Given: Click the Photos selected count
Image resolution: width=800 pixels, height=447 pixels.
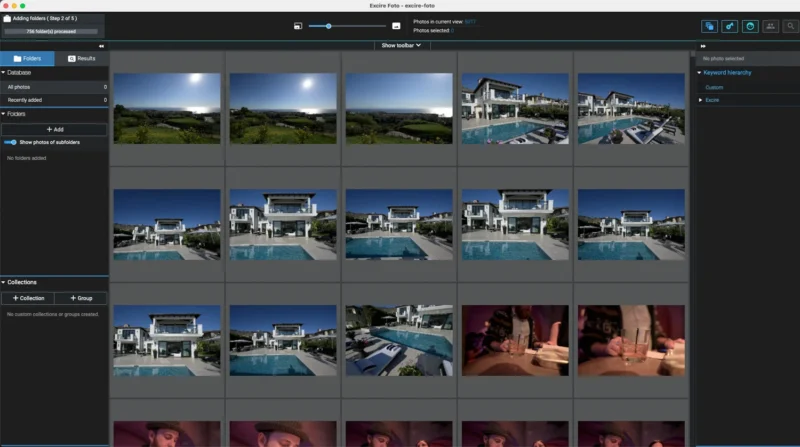Looking at the screenshot, I should tap(452, 31).
